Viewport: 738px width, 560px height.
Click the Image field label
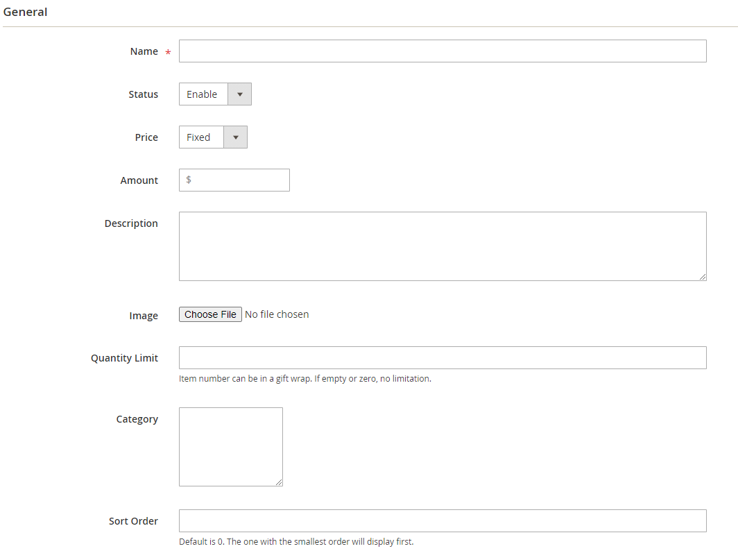coord(144,316)
